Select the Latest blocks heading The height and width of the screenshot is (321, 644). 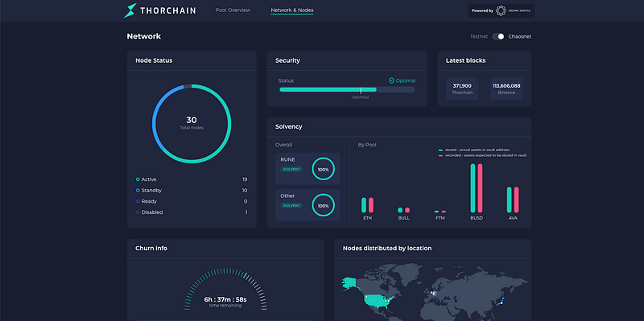[x=466, y=61]
